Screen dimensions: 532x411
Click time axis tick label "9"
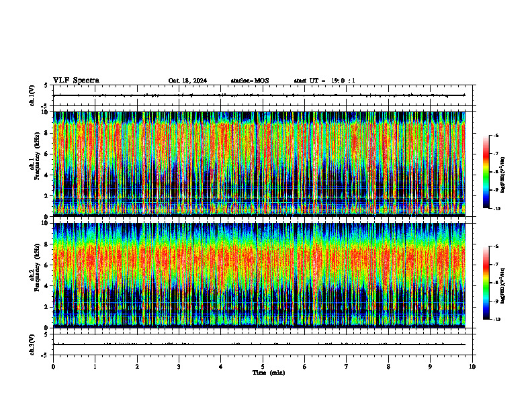[430, 367]
